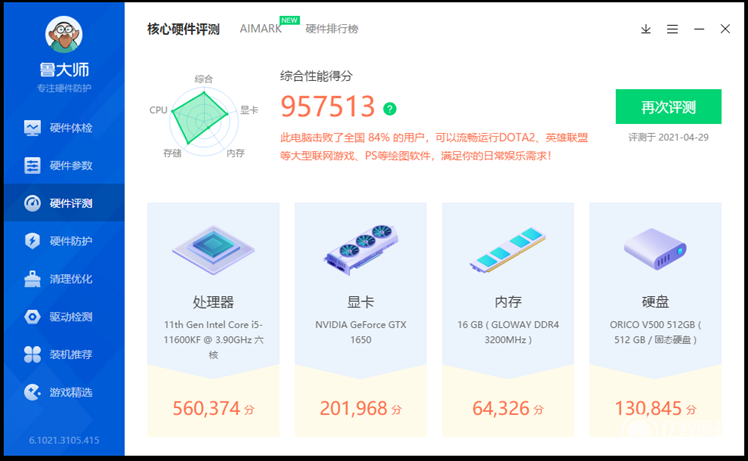This screenshot has width=748, height=461.
Task: Switch to AIMARK tab
Action: click(x=260, y=29)
